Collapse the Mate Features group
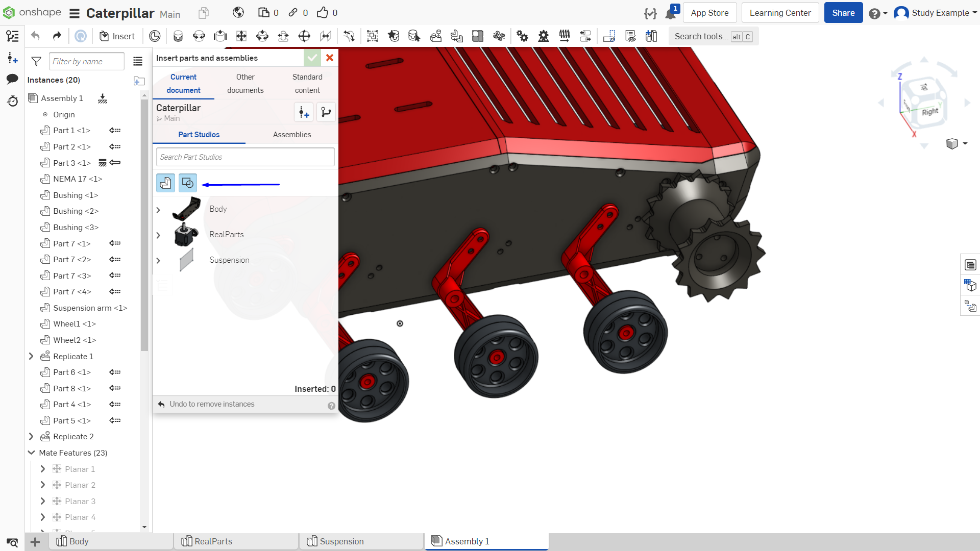 [31, 453]
